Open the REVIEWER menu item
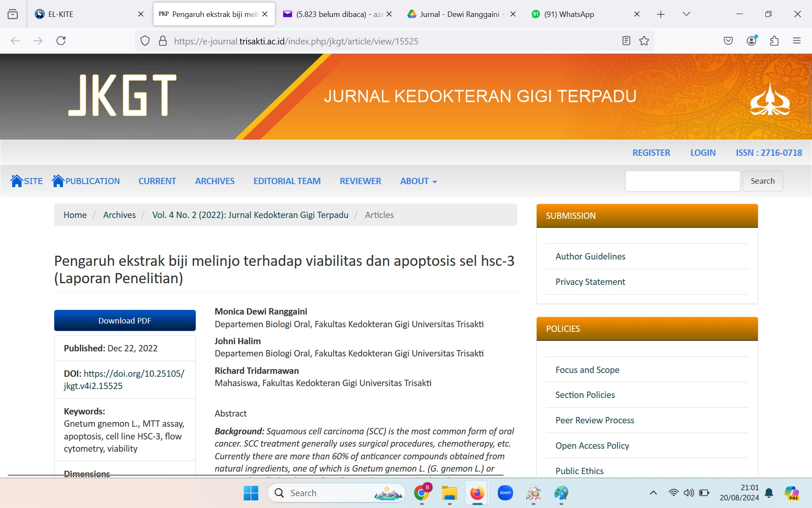 tap(360, 181)
